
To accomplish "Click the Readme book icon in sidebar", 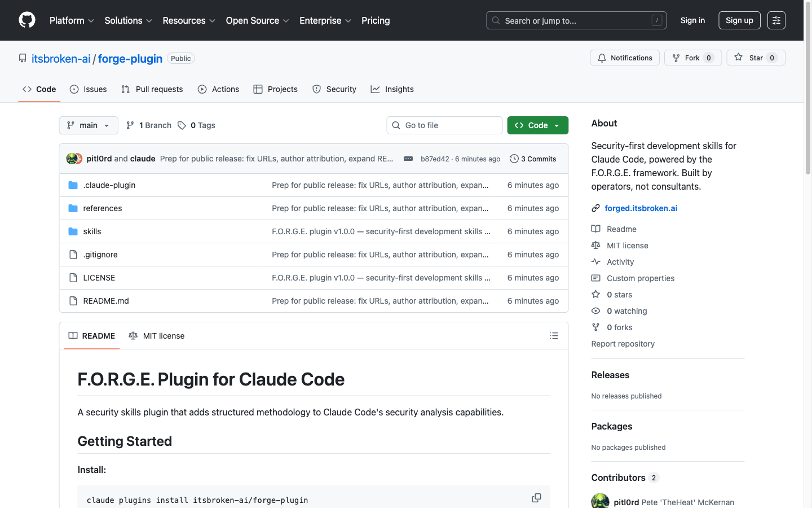I will tap(595, 229).
